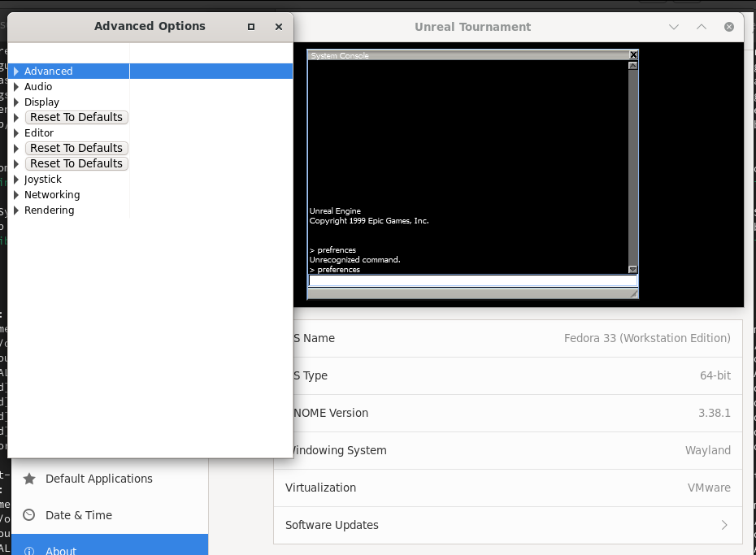Expand the Audio preferences category
Viewport: 756px width, 555px height.
tap(15, 86)
